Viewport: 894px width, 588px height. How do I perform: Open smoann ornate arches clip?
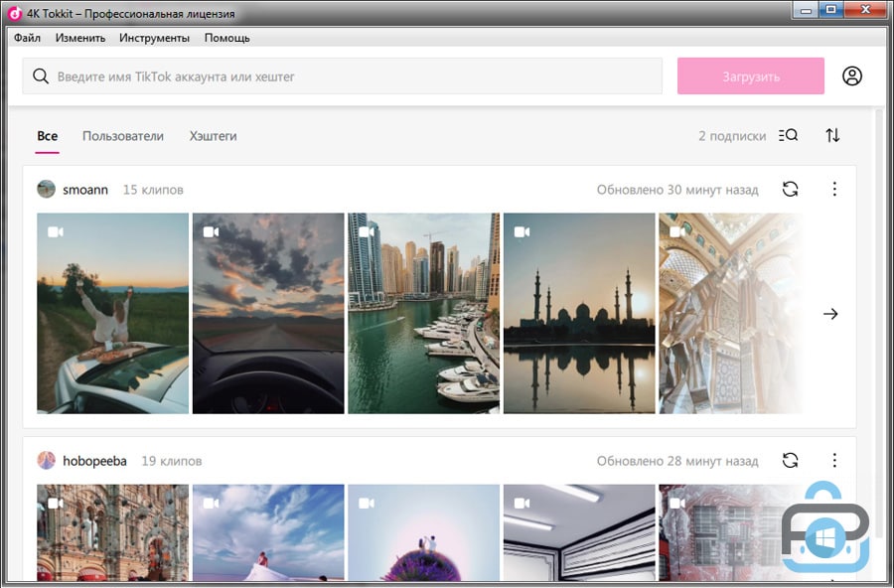731,313
